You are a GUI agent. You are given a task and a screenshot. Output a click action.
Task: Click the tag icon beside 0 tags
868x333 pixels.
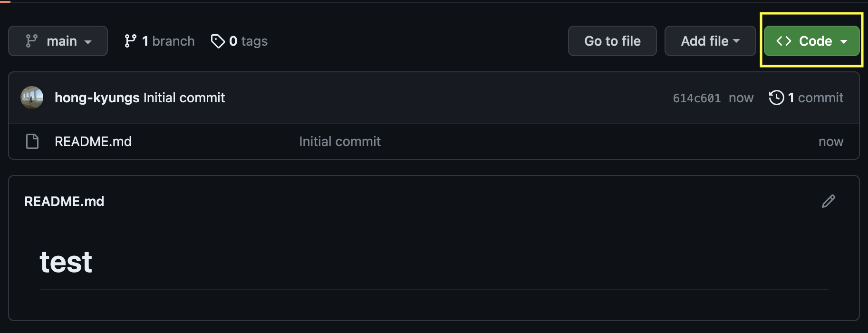(218, 41)
